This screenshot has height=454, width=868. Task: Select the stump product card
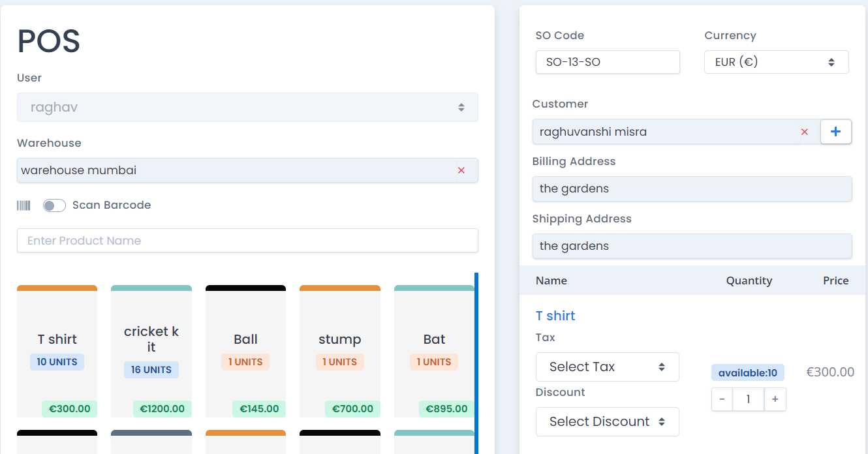(x=340, y=351)
